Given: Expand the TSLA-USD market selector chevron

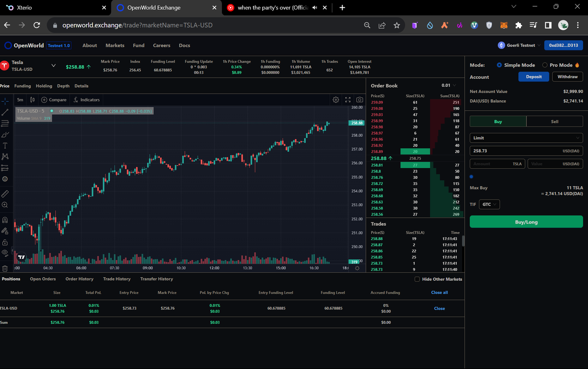Looking at the screenshot, I should (53, 66).
